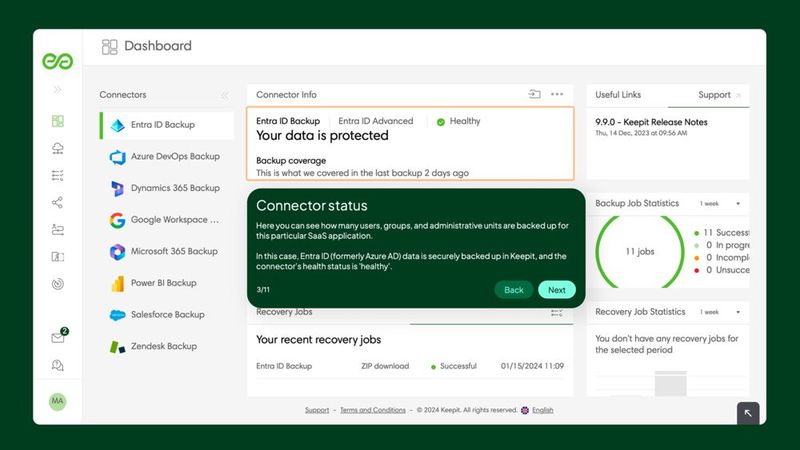Click the Backup coverage heading

[291, 161]
